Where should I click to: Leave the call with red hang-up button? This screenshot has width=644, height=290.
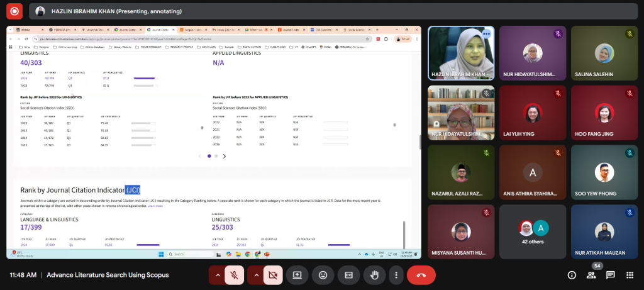(421, 275)
